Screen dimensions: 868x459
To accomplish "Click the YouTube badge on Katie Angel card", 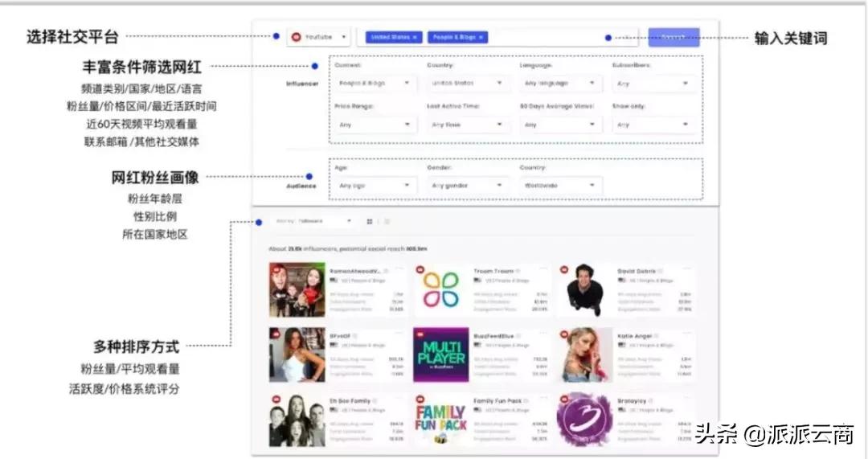I will click(564, 334).
